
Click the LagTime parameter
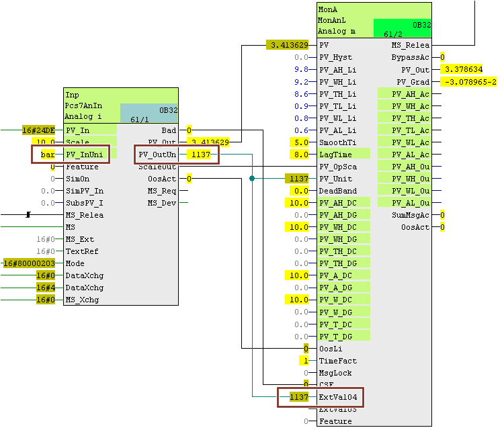(336, 155)
